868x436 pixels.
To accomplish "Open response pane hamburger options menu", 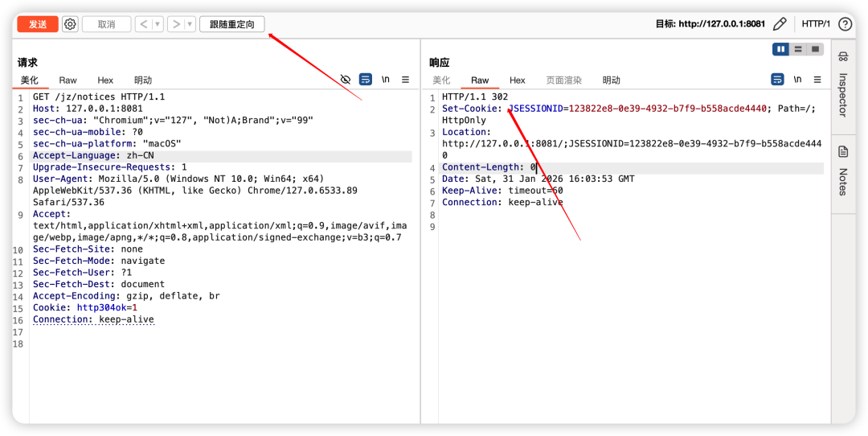I will 817,80.
